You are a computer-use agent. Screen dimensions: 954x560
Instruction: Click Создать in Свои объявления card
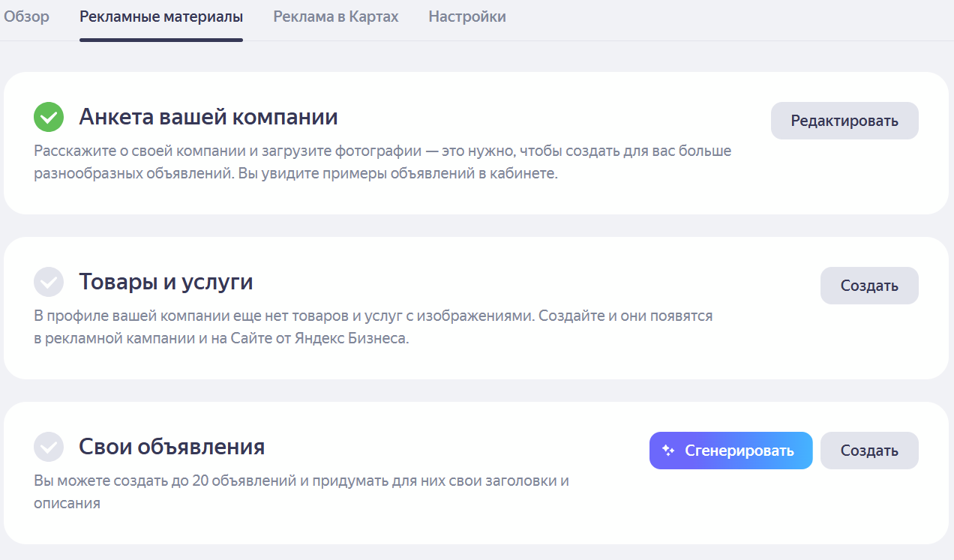click(x=869, y=451)
